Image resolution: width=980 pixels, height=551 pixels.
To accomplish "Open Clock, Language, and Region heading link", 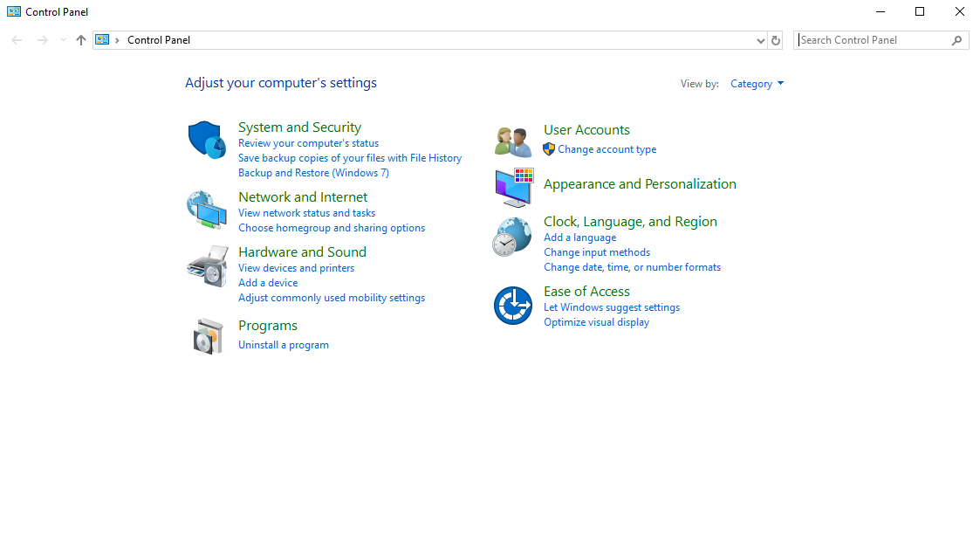I will (630, 222).
